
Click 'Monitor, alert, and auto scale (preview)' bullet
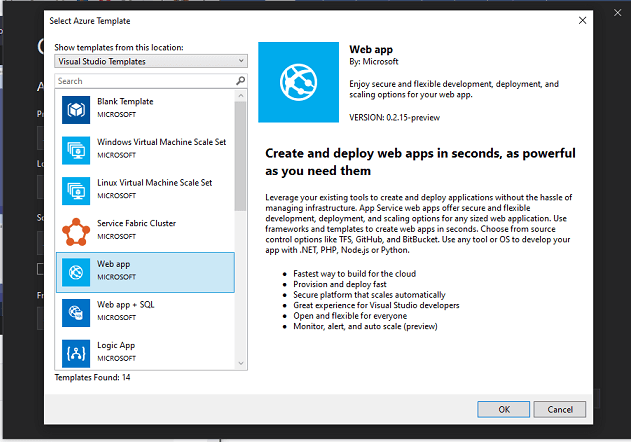pyautogui.click(x=365, y=326)
